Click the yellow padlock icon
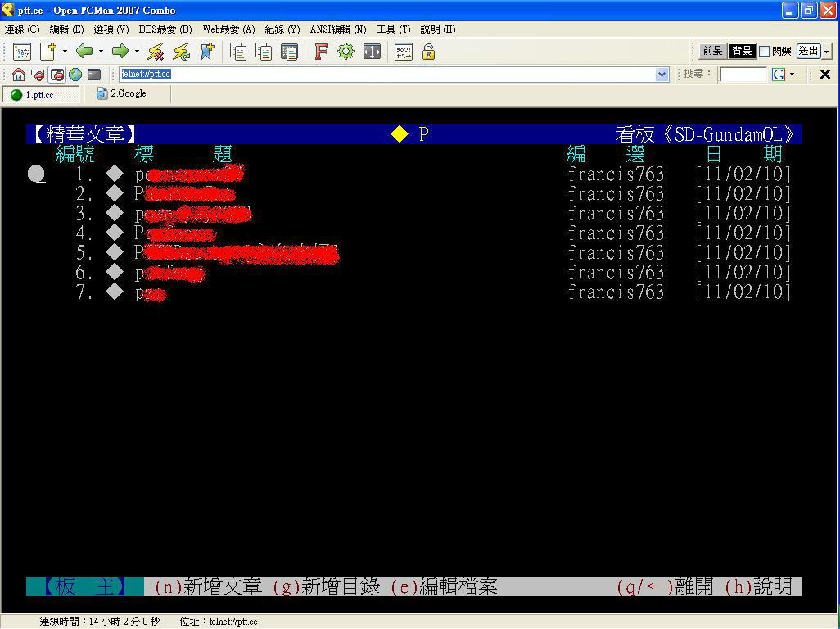Viewport: 840px width, 629px height. pos(428,52)
